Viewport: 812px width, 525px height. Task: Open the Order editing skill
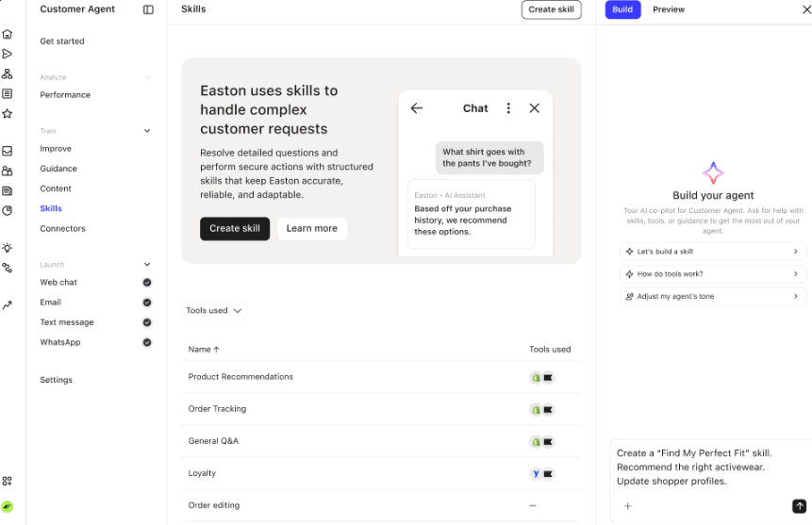point(381,505)
